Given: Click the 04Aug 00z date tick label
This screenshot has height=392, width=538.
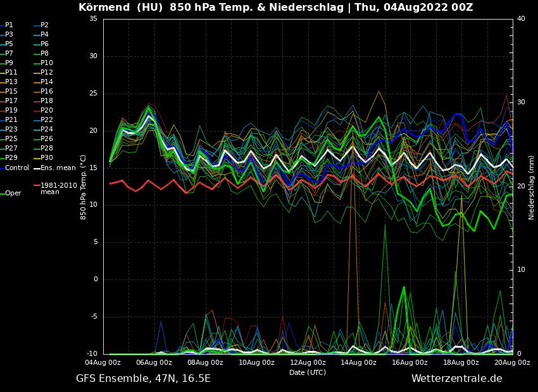Looking at the screenshot, I should click(x=103, y=363).
